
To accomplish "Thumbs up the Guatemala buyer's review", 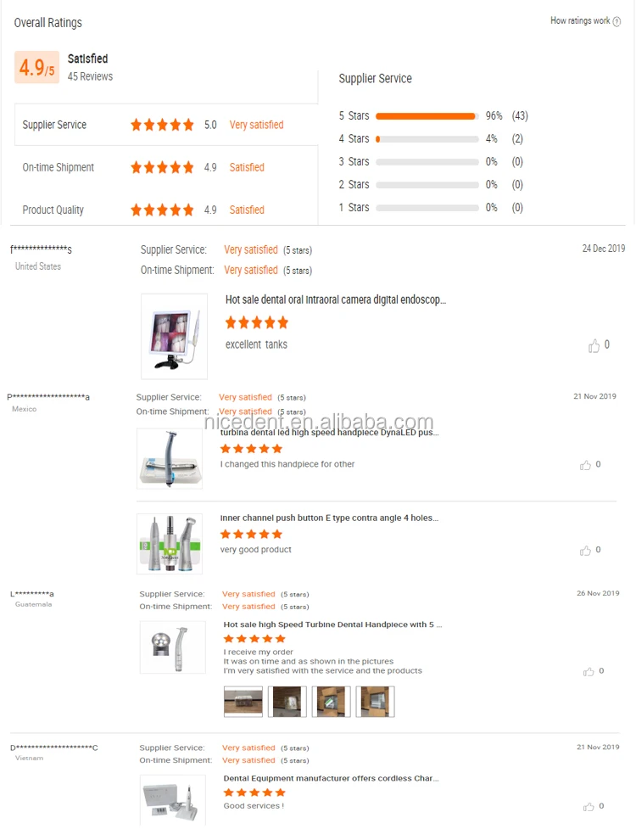I will tap(589, 671).
